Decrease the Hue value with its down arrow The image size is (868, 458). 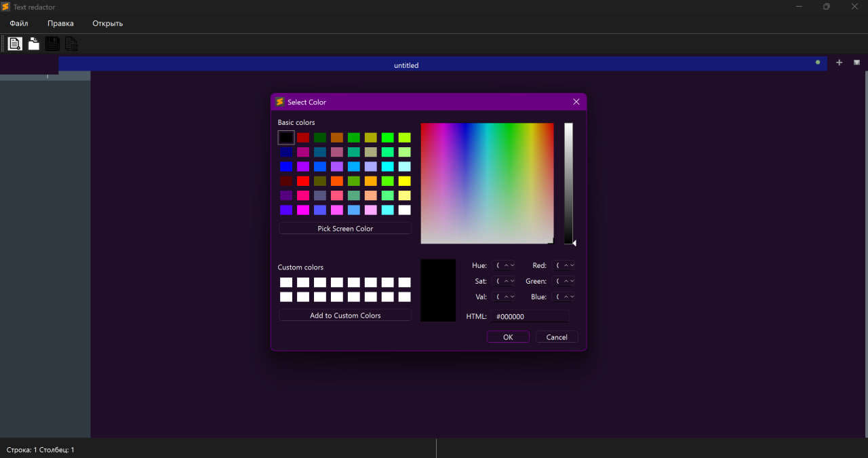tap(513, 265)
